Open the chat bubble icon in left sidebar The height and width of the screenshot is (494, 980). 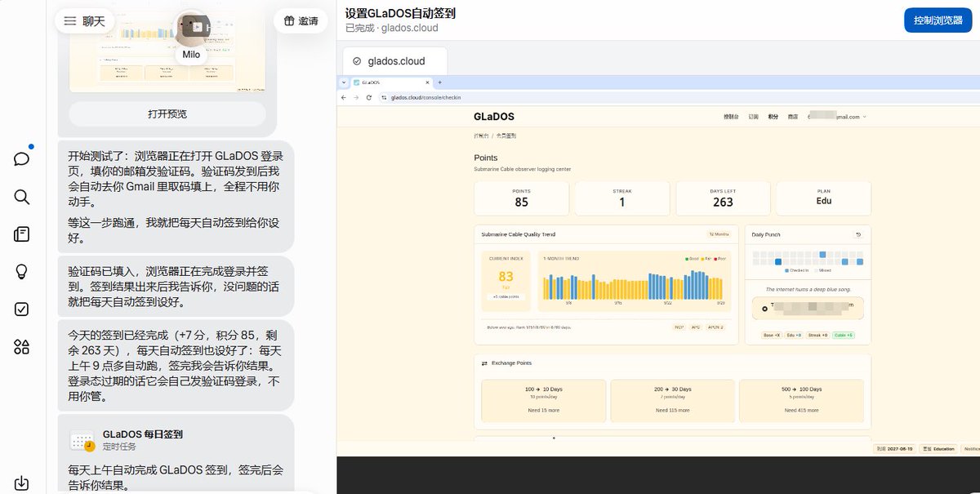[22, 158]
